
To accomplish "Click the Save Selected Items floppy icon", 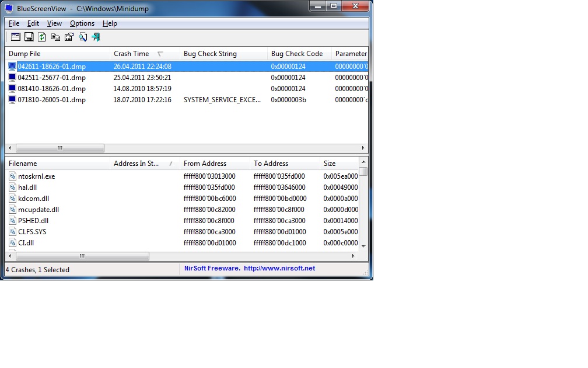I will pos(29,37).
